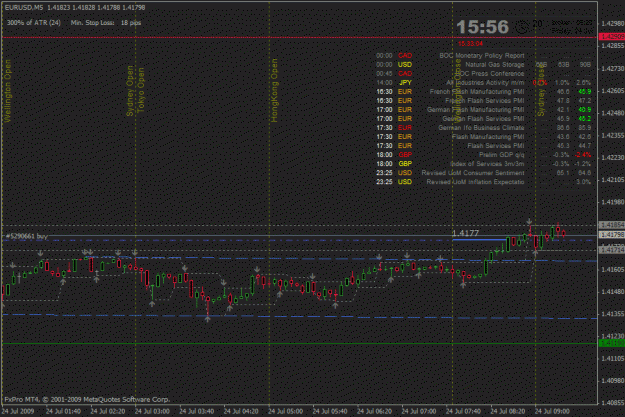Click the grey 1.41854 price tag

[x=612, y=225]
